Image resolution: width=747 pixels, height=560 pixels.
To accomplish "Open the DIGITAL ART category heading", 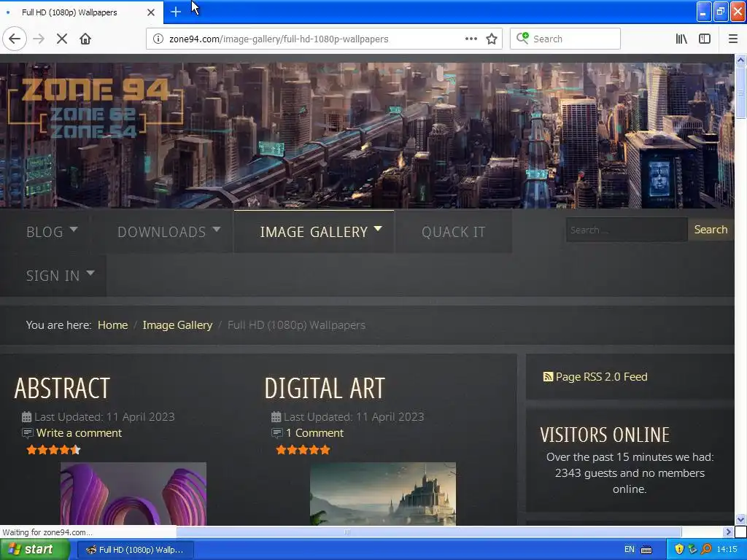I will tap(325, 388).
